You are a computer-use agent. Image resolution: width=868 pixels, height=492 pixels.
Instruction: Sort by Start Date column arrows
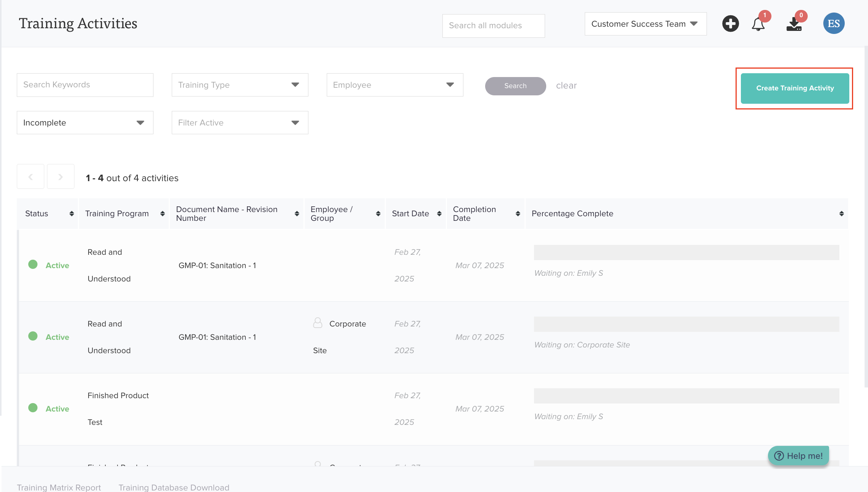coord(439,214)
